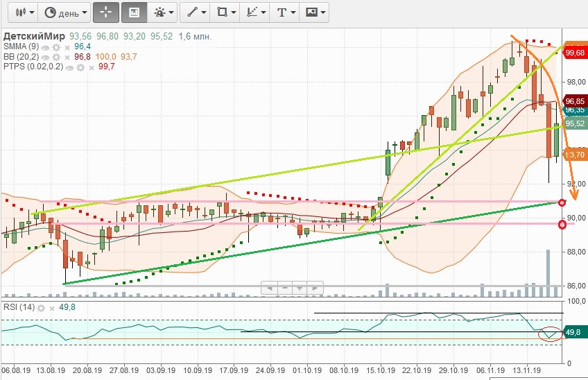Click the 1,6 млн. volume value
This screenshot has height=380, width=588.
[195, 36]
